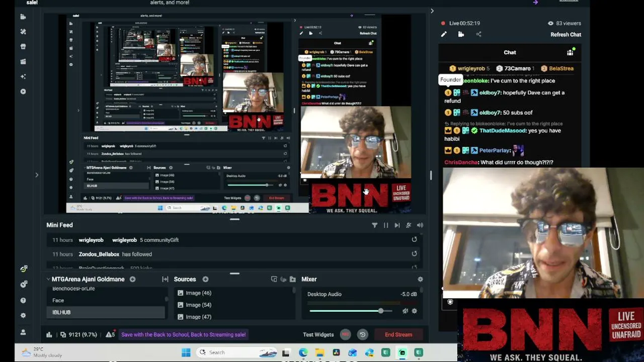
Task: Collapse the chat panel with the chevron
Action: pyautogui.click(x=432, y=11)
